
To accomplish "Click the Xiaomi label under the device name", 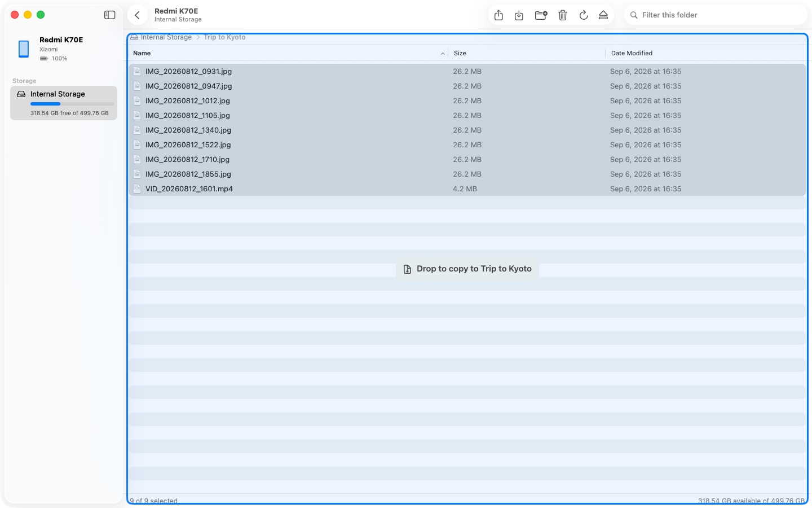I will pyautogui.click(x=48, y=50).
